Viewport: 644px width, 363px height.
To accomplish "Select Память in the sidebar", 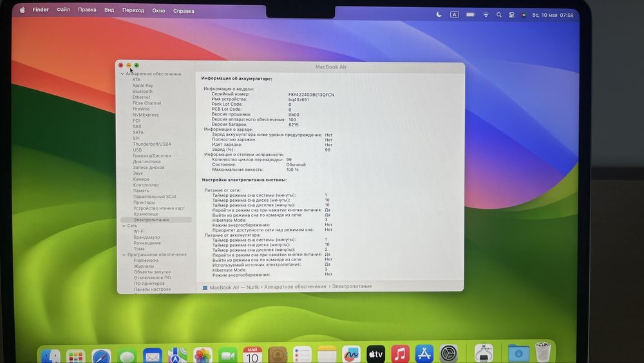I will [141, 191].
